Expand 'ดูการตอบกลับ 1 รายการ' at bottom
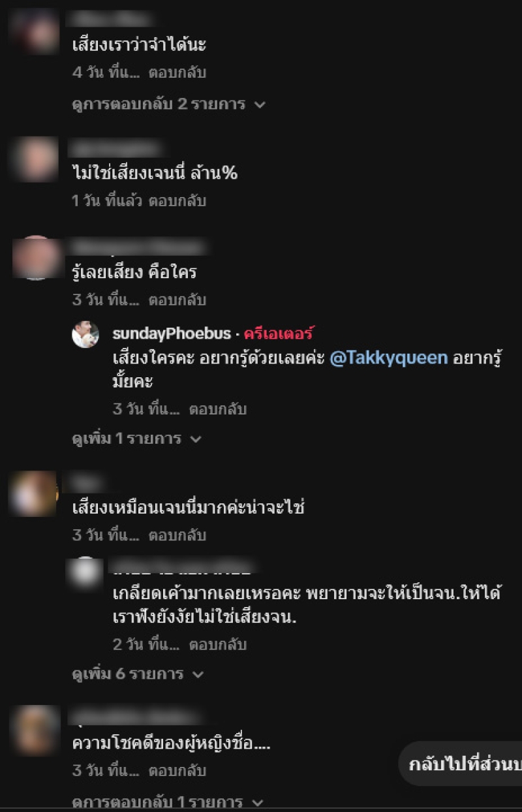 (167, 802)
